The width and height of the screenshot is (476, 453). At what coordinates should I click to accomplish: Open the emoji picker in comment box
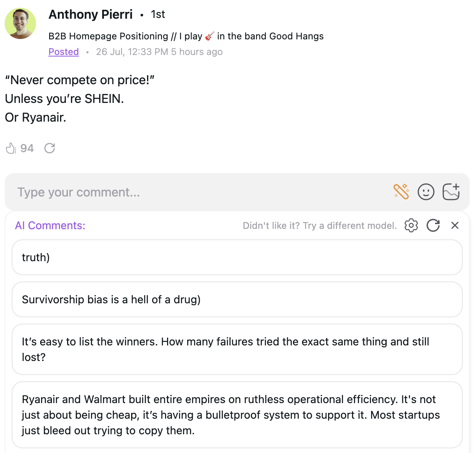point(426,192)
